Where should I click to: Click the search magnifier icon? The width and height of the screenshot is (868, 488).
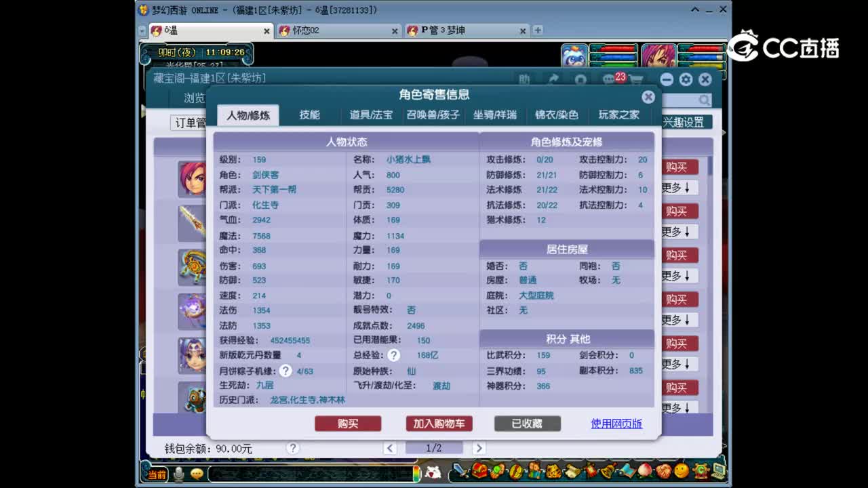(705, 100)
